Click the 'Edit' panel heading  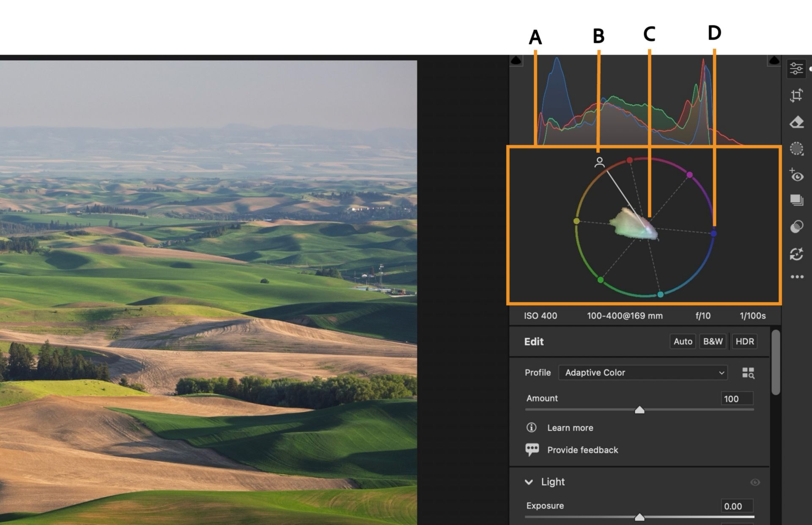(534, 341)
